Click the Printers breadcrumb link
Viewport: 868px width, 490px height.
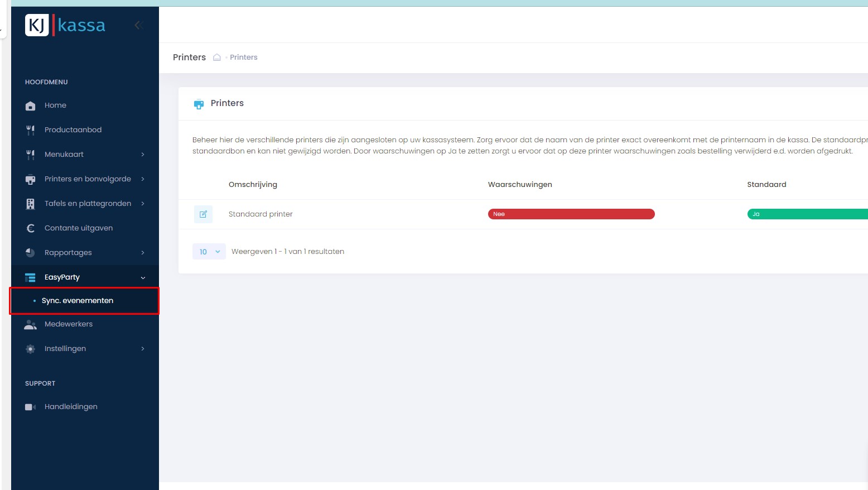pos(244,57)
